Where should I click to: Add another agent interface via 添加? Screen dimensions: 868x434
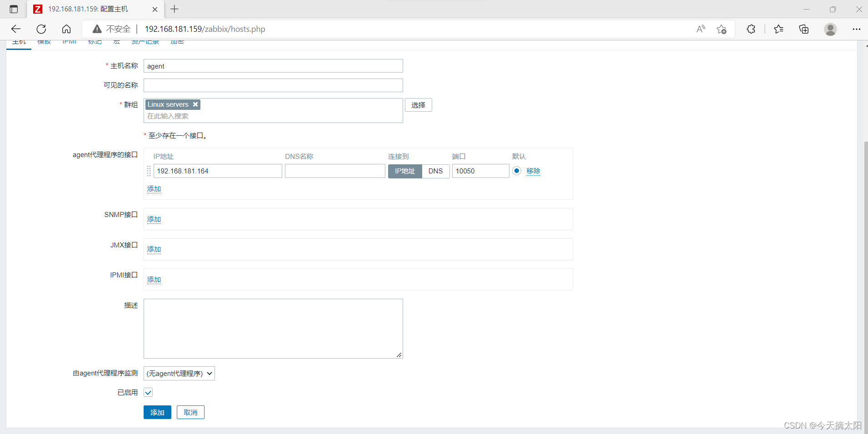(154, 189)
